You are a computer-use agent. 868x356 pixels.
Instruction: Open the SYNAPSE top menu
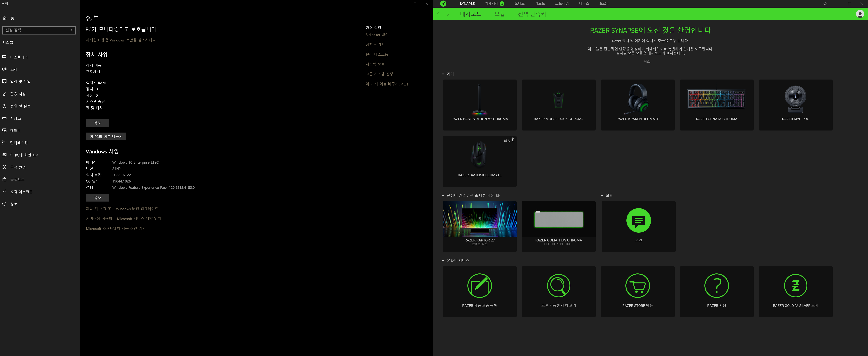[467, 4]
